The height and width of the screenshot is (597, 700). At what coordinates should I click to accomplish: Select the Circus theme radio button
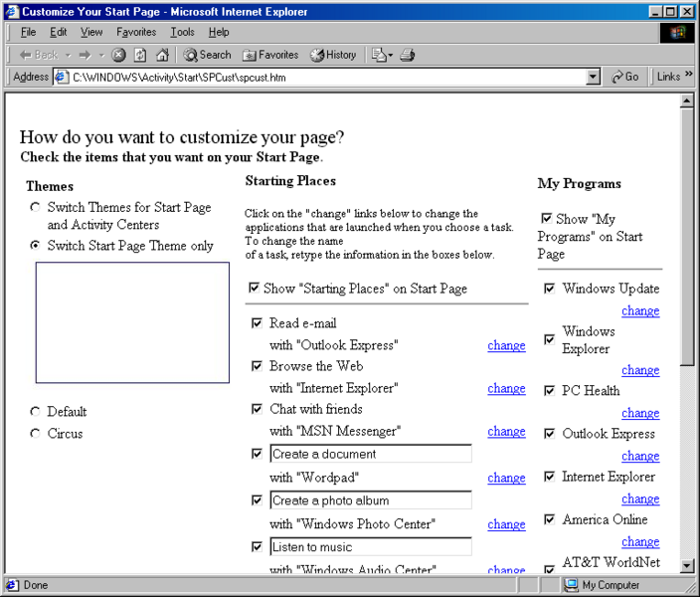[36, 434]
